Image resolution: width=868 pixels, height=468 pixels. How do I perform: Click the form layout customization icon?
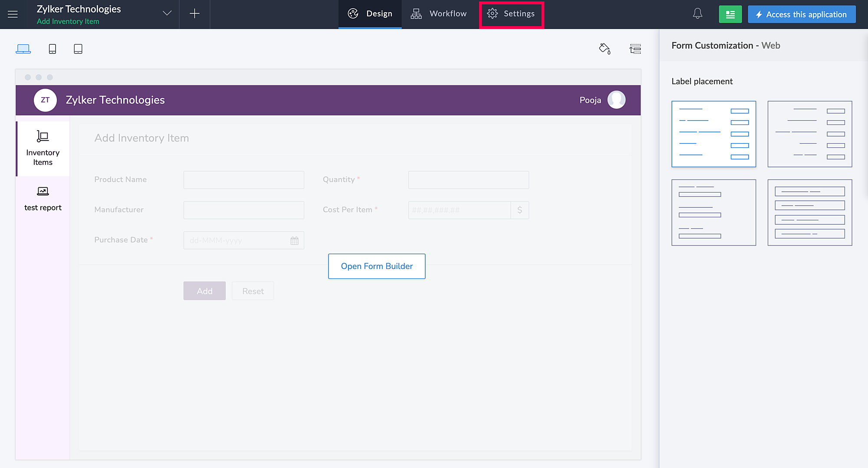click(635, 49)
